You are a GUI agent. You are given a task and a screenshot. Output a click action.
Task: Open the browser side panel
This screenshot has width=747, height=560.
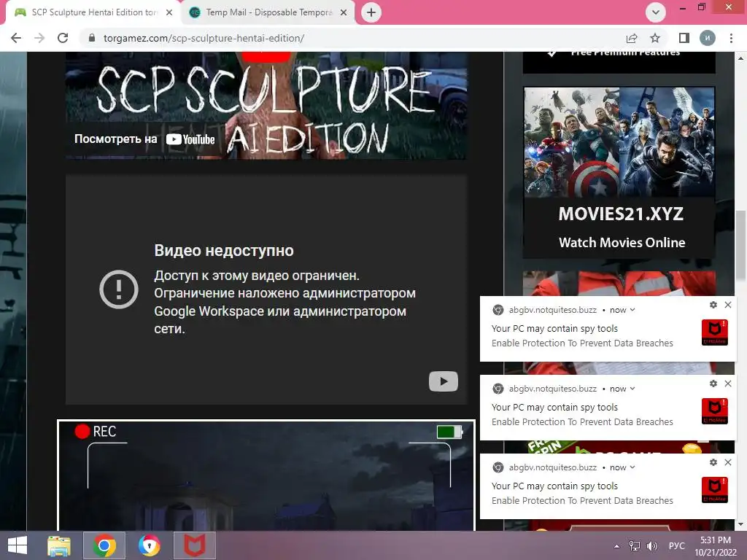pos(684,38)
